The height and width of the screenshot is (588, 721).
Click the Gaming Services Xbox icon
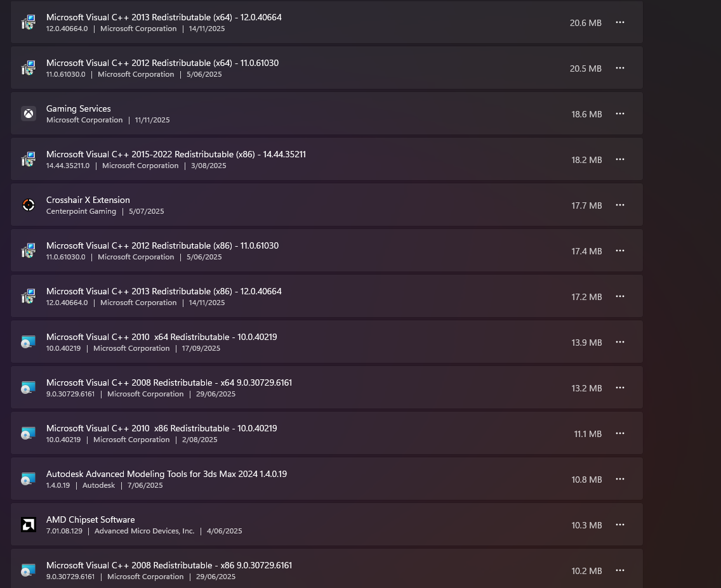[29, 114]
